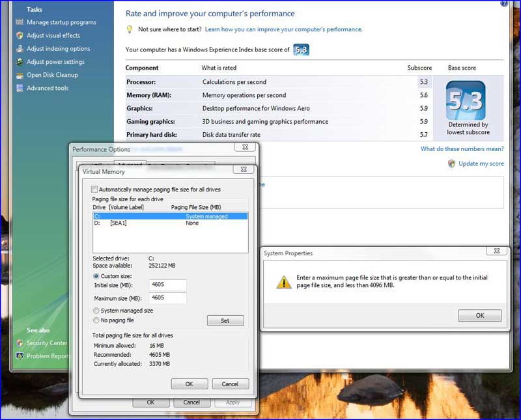
Task: Click the Adjust power settings icon
Action: [20, 62]
